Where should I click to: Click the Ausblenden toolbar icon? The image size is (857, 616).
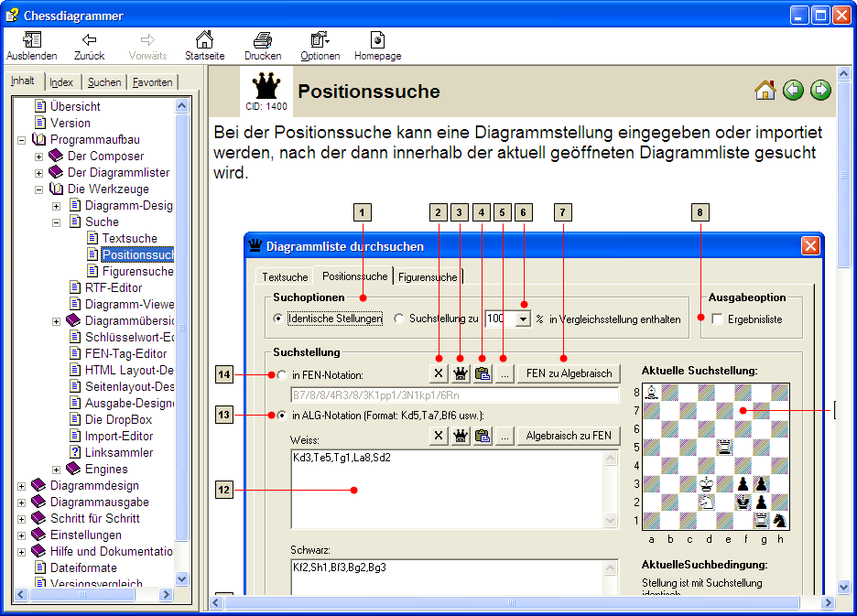click(x=31, y=40)
